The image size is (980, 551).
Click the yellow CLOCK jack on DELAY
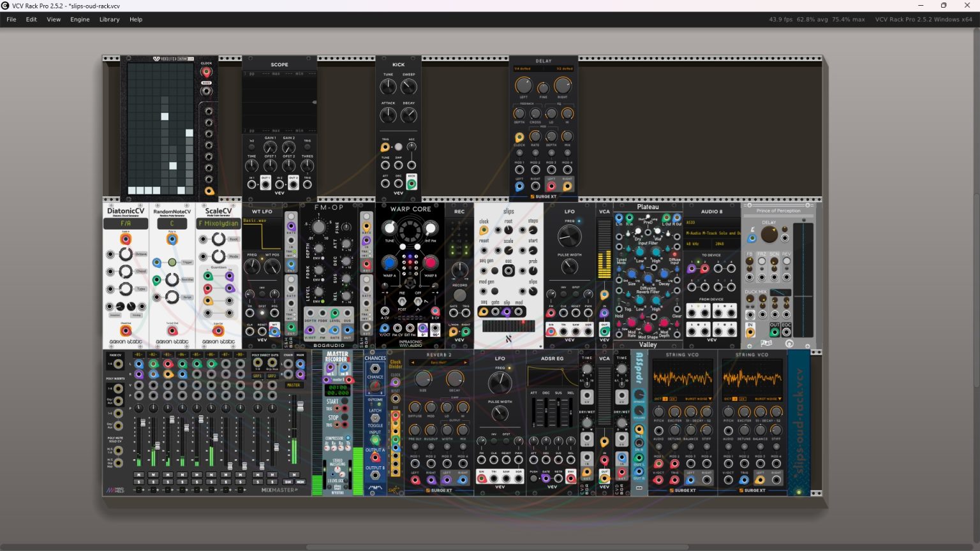(519, 137)
